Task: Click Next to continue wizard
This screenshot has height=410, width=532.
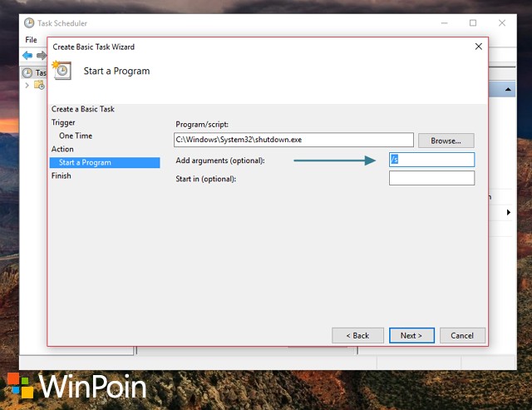Action: [x=411, y=335]
